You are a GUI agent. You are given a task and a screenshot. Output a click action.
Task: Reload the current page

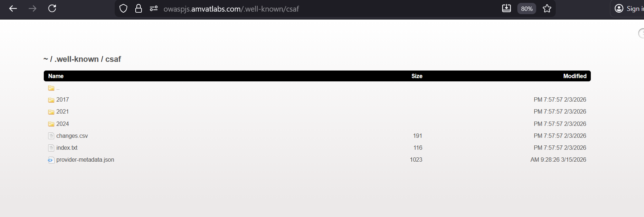tap(52, 9)
